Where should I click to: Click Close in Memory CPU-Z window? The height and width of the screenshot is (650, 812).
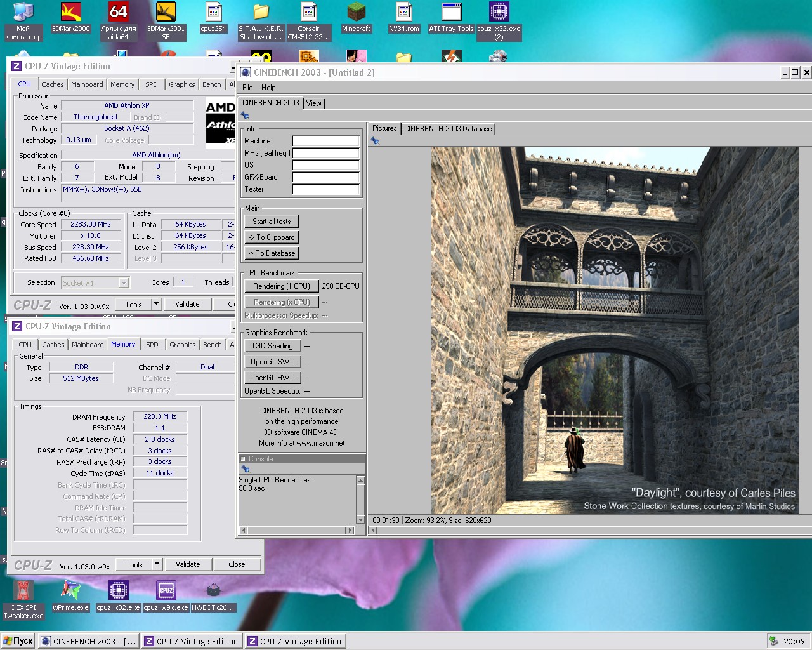tap(237, 564)
